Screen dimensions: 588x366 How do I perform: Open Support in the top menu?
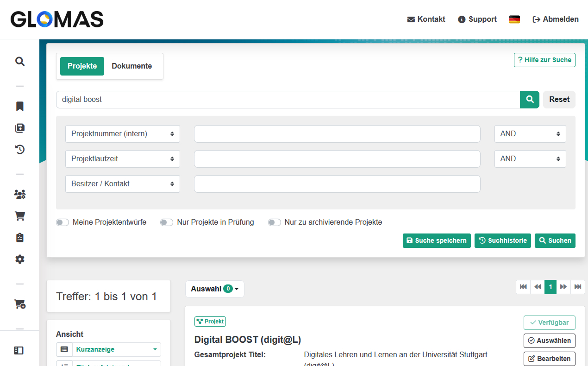click(477, 19)
